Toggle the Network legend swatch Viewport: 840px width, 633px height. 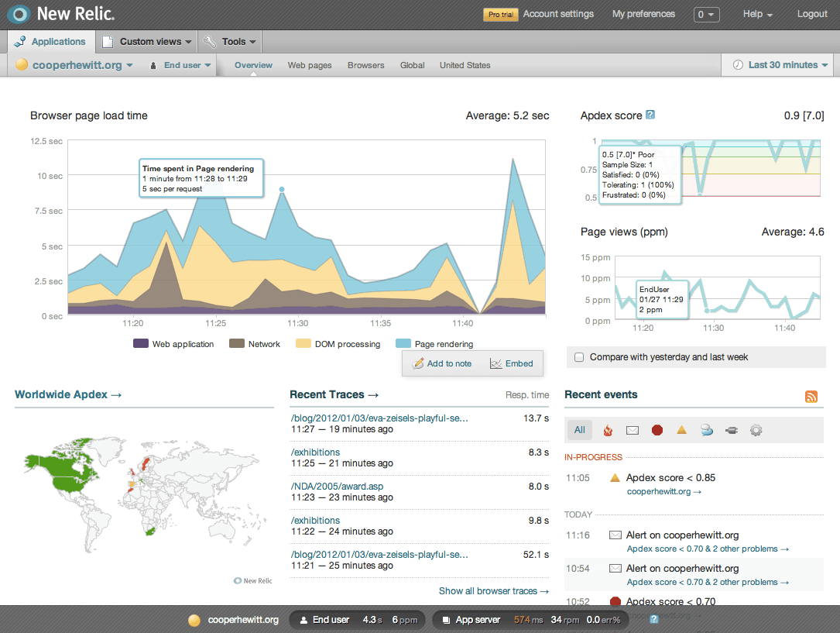(x=237, y=343)
